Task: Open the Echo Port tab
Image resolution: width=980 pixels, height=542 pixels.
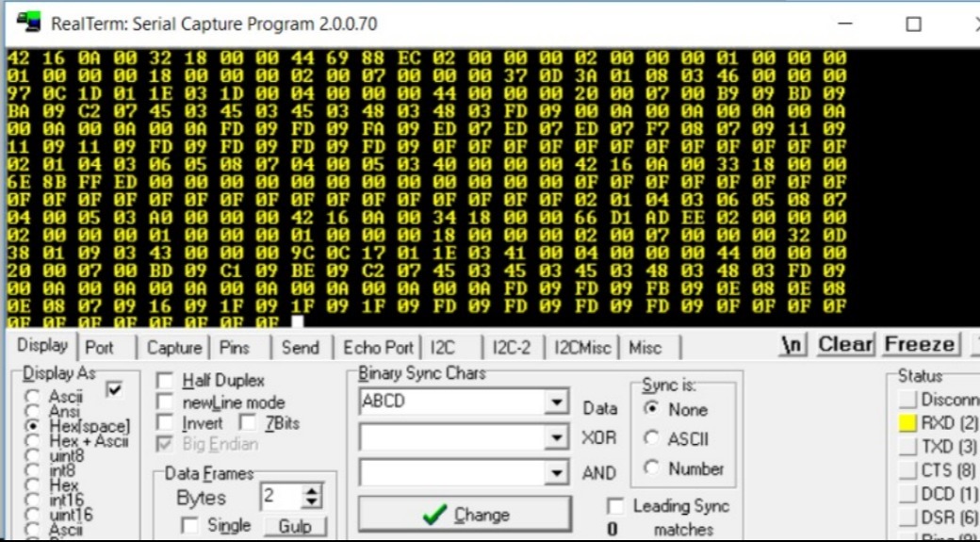Action: [378, 348]
